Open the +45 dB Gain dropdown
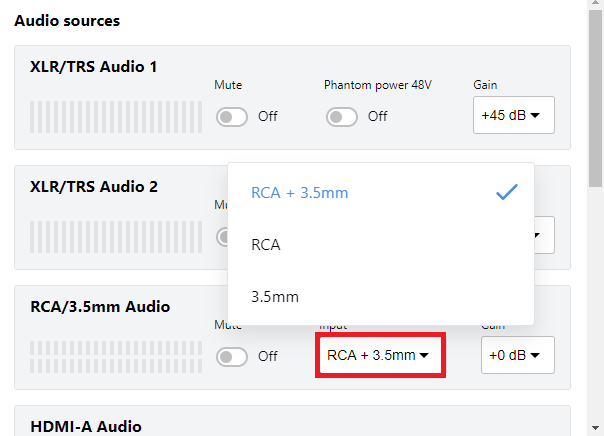 (x=514, y=115)
